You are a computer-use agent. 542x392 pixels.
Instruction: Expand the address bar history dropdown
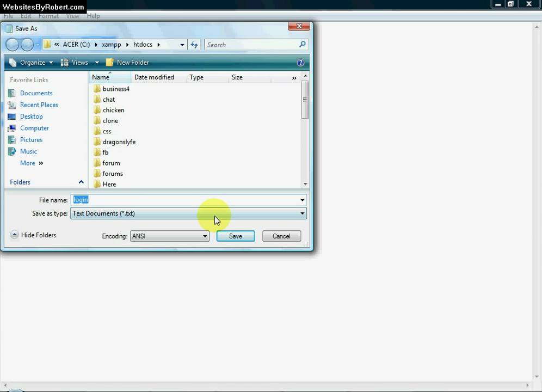pyautogui.click(x=182, y=45)
